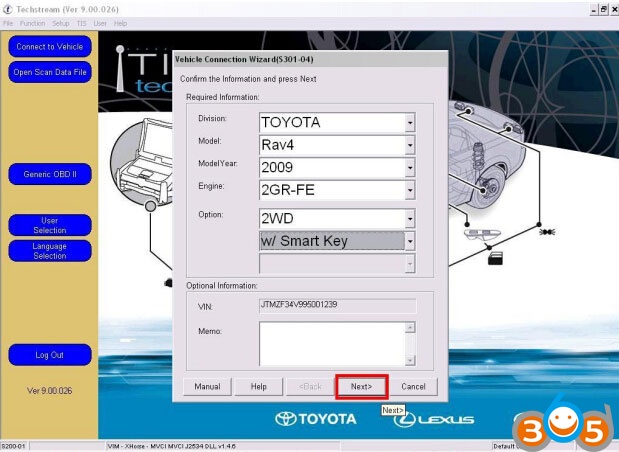Select Generic OBD II button
Viewport: 619px width, 452px height.
[50, 174]
